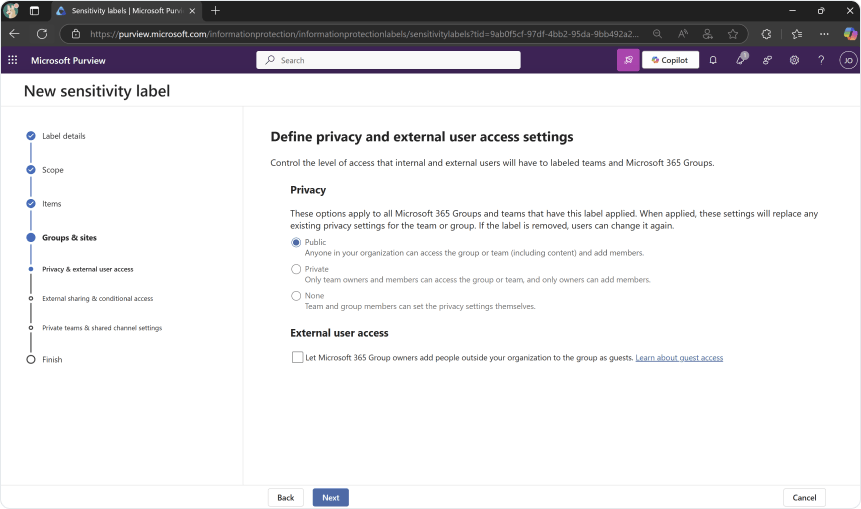861x509 pixels.
Task: Open the JO account avatar
Action: (848, 60)
